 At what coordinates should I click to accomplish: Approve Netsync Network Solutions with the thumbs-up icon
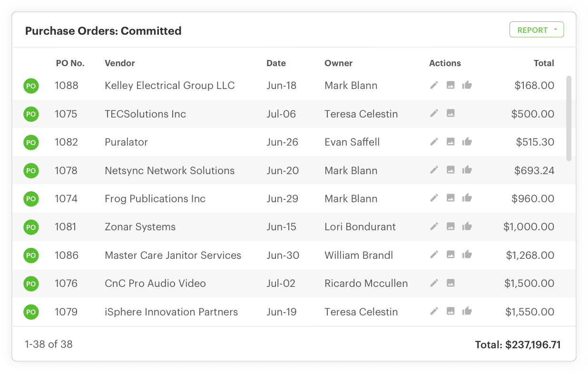(467, 170)
